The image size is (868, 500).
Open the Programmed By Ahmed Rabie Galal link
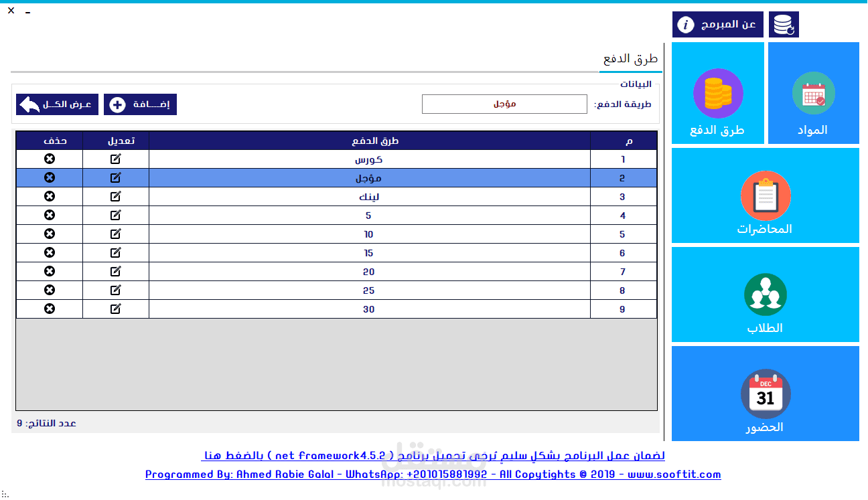(x=433, y=475)
